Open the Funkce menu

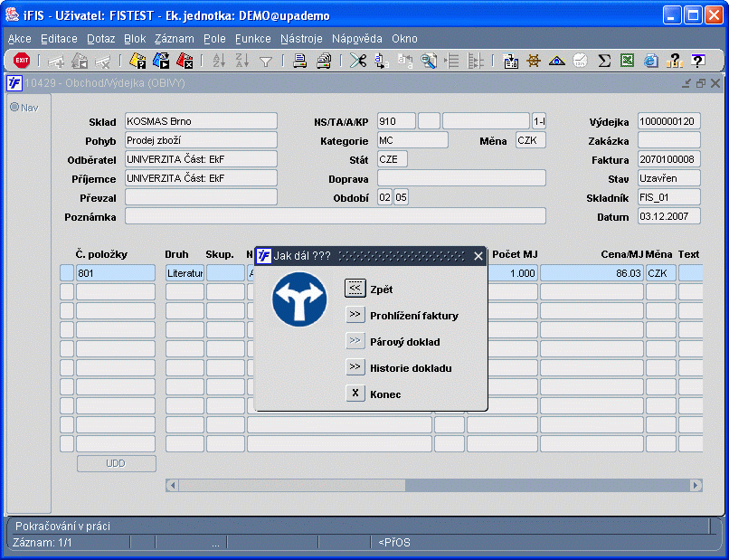[x=252, y=39]
